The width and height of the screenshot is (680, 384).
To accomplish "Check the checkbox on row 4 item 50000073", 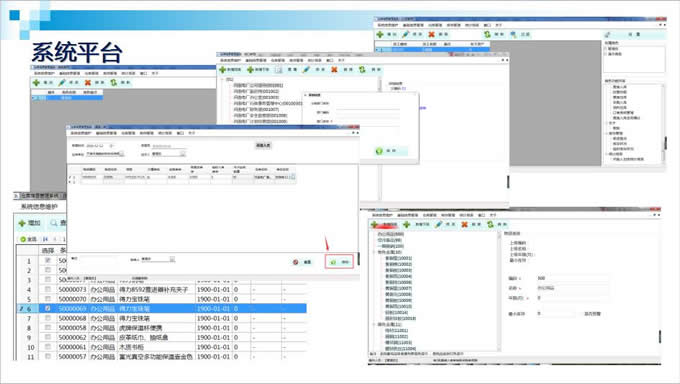I will (48, 289).
